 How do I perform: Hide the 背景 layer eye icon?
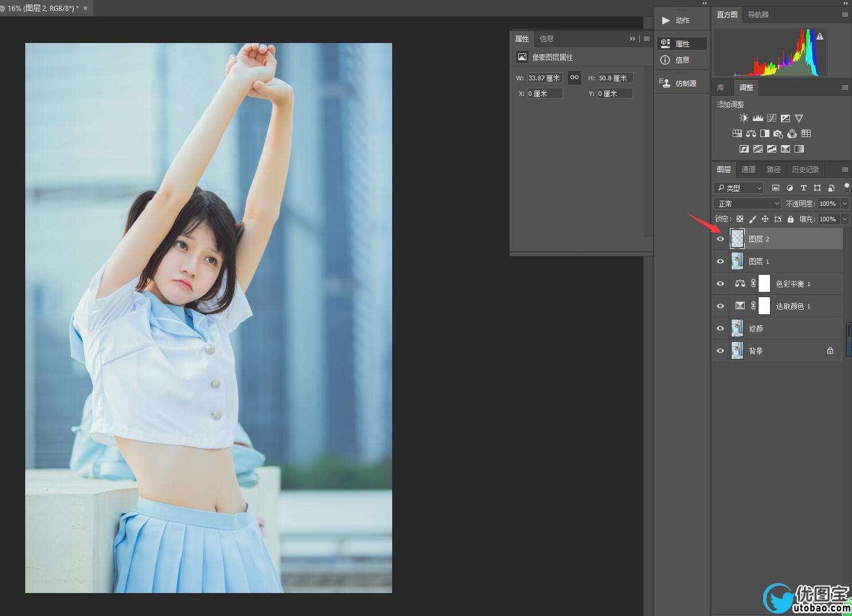point(721,350)
